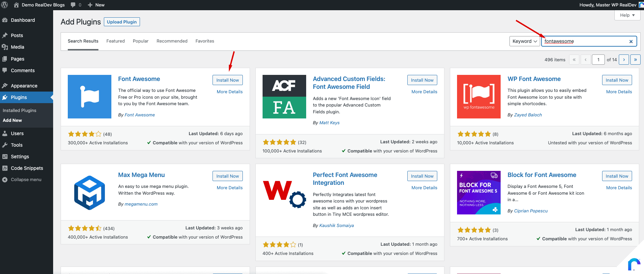Viewport: 644px width, 274px height.
Task: Click the Collapse menu arrow icon
Action: tap(5, 180)
